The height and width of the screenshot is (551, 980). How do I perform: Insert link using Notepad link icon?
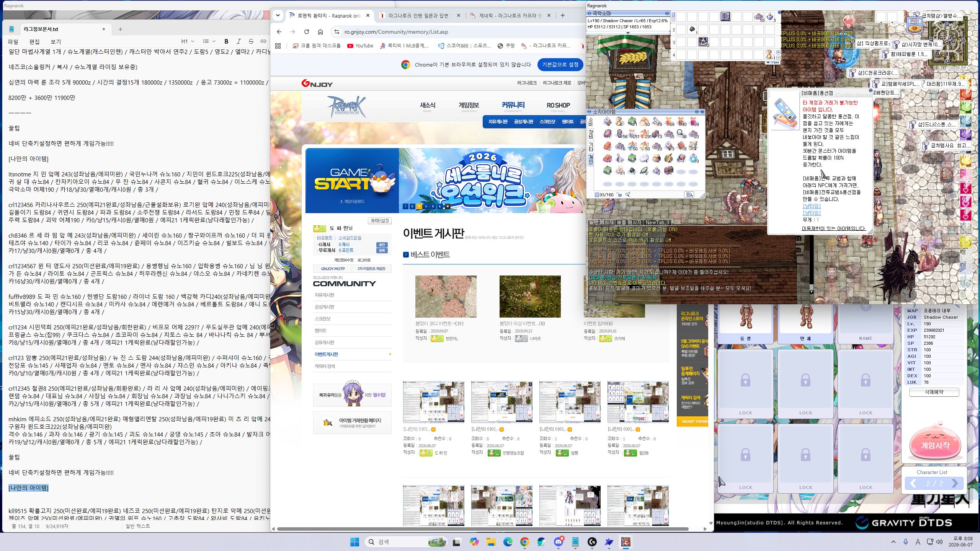click(x=263, y=41)
